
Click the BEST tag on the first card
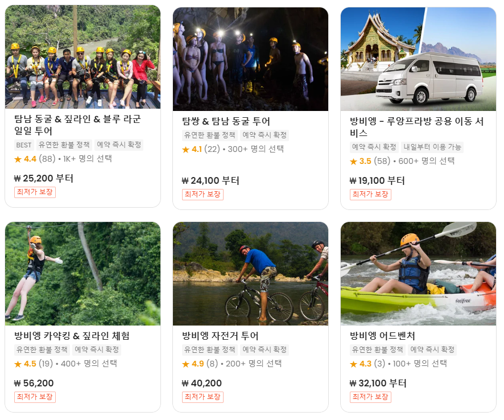pyautogui.click(x=24, y=145)
